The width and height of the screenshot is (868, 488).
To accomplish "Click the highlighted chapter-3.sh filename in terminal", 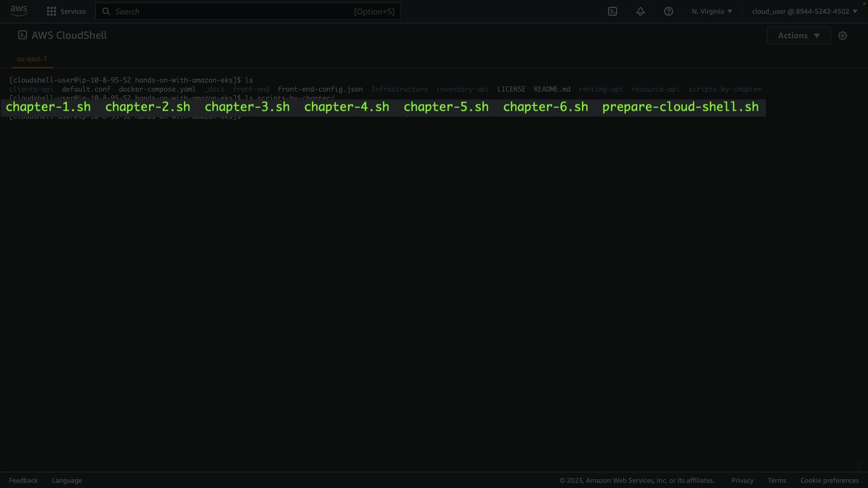I will click(x=247, y=107).
